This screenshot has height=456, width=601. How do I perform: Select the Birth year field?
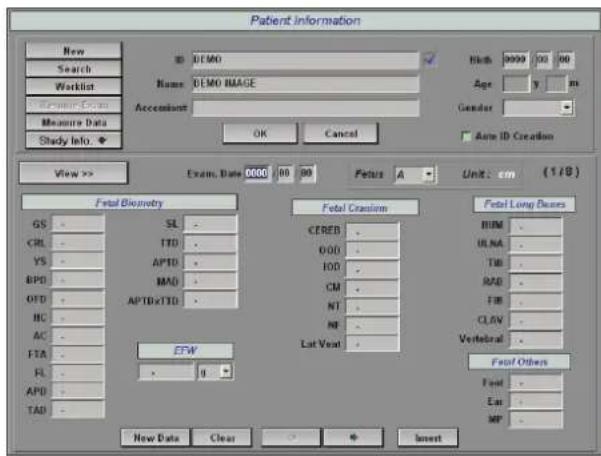(x=516, y=60)
